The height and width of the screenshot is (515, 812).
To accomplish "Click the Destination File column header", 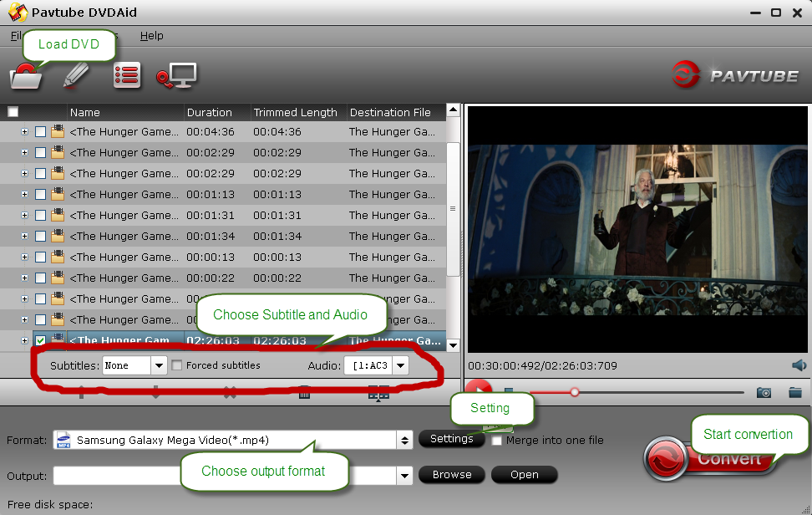I will [397, 112].
